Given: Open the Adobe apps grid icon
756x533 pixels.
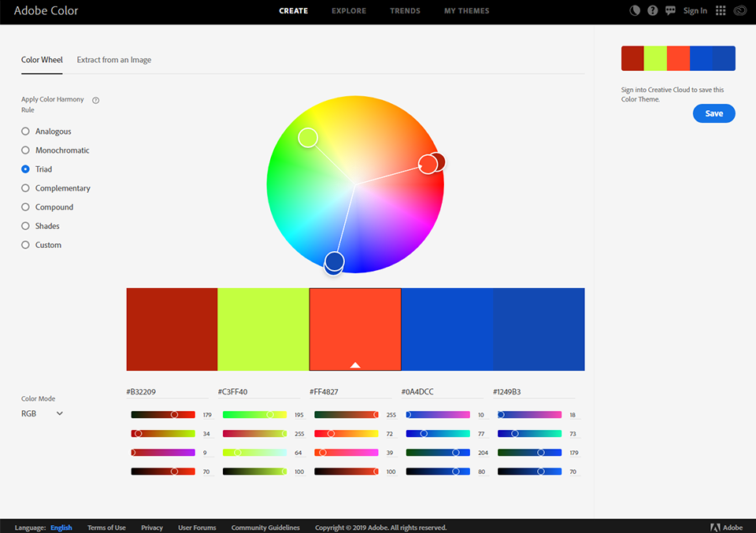Looking at the screenshot, I should pos(720,10).
